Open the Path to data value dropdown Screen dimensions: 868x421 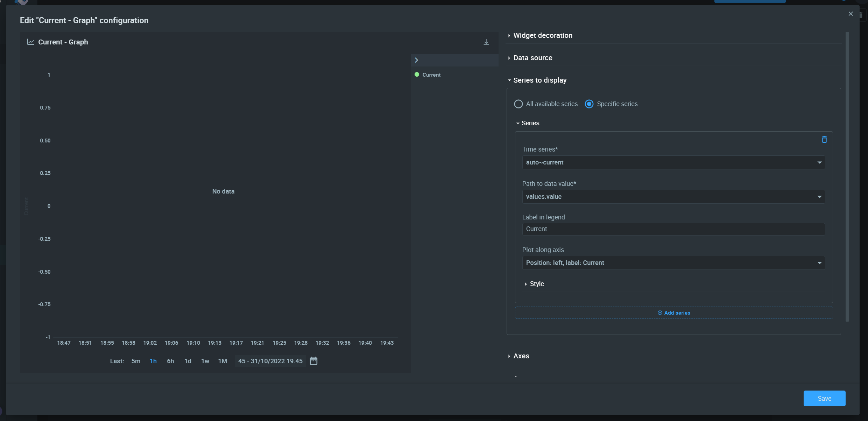673,197
